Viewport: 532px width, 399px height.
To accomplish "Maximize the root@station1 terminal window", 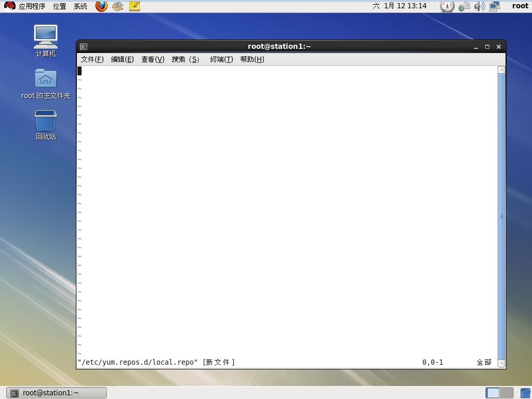I will pyautogui.click(x=487, y=47).
